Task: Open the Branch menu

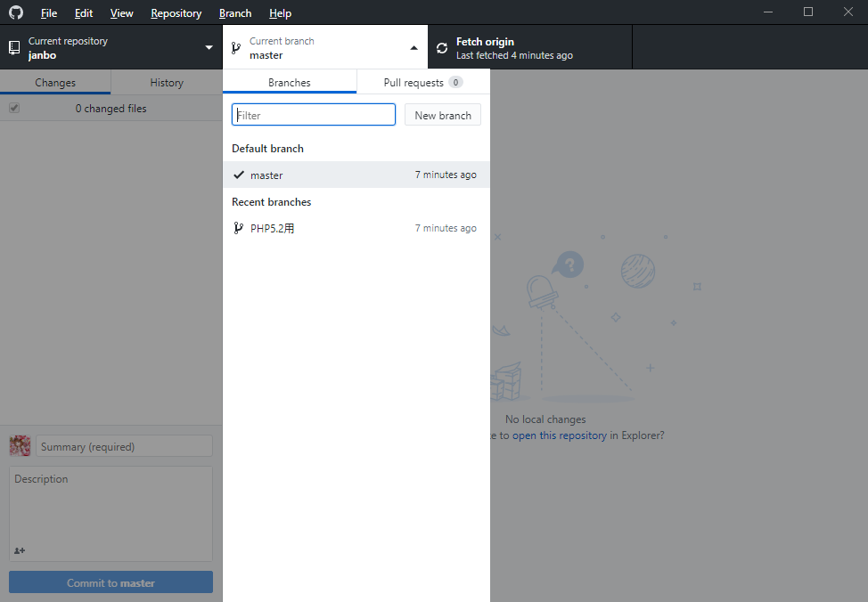Action: click(x=234, y=12)
